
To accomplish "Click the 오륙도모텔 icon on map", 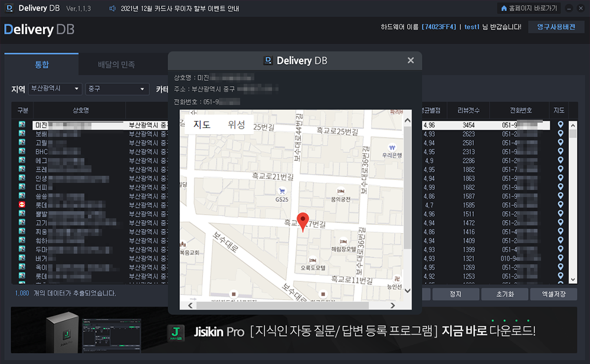I will 313,260.
